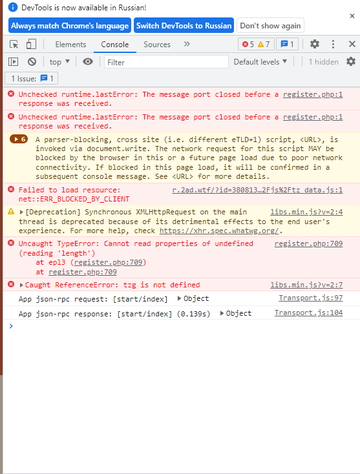Switch to the Elements tab
The width and height of the screenshot is (360, 474).
[71, 44]
